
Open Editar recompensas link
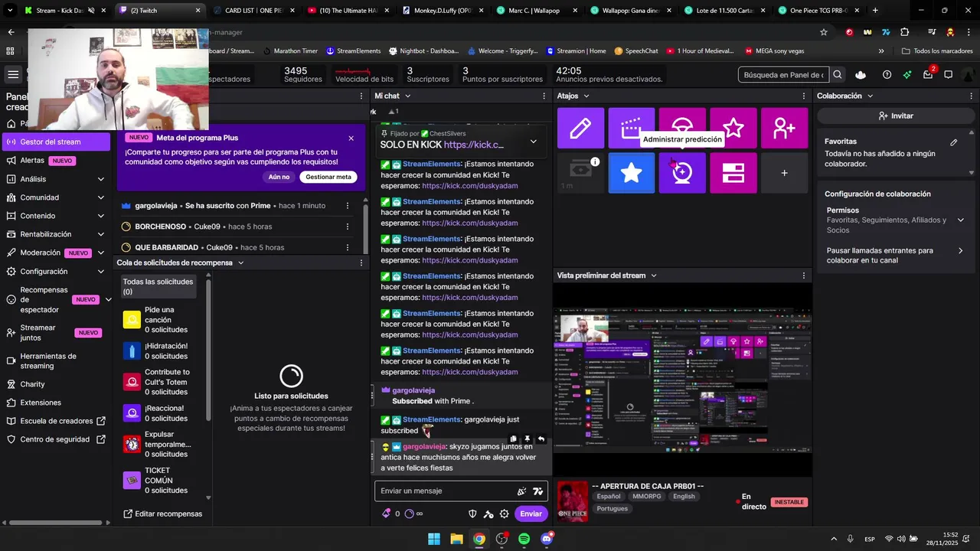pyautogui.click(x=162, y=514)
